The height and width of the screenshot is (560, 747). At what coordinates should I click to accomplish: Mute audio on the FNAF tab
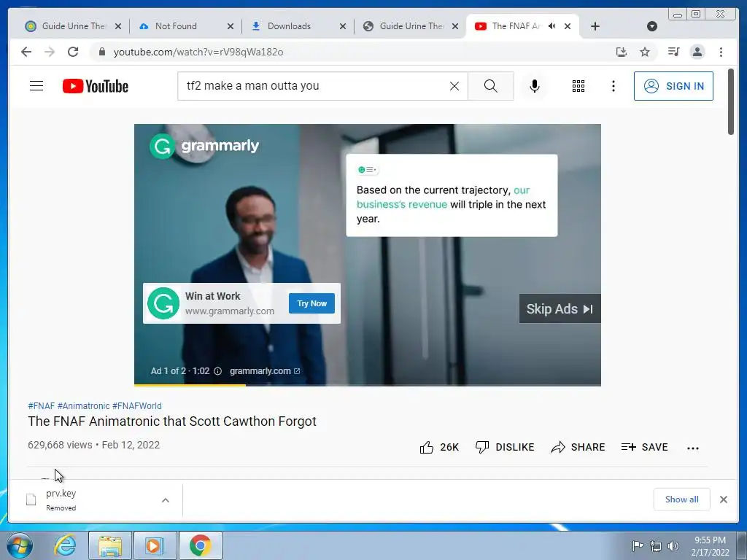552,26
